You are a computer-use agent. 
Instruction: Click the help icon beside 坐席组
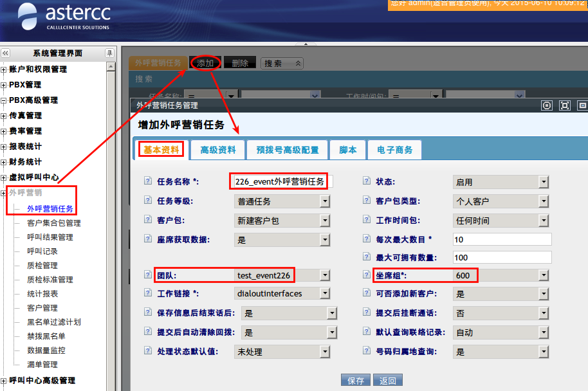point(367,275)
